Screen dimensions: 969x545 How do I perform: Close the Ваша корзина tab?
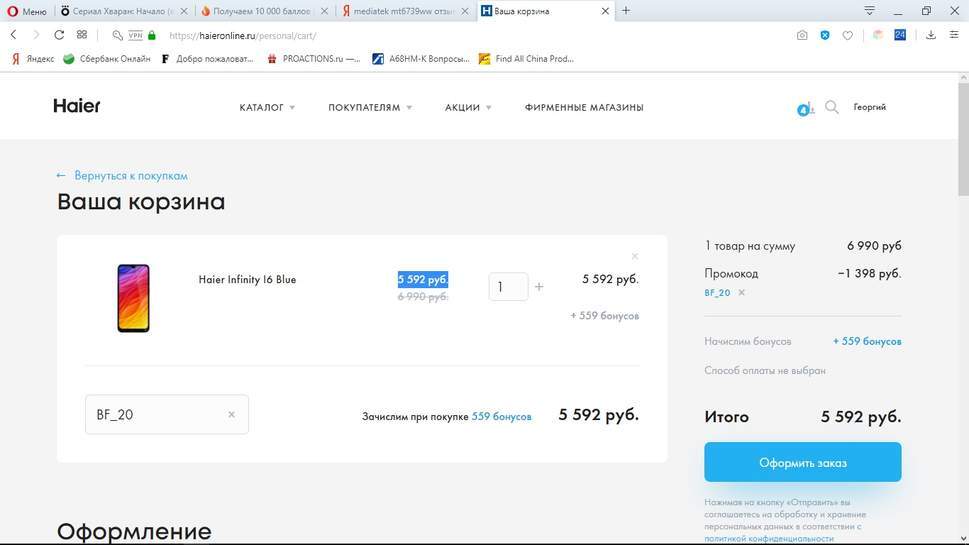pos(605,11)
